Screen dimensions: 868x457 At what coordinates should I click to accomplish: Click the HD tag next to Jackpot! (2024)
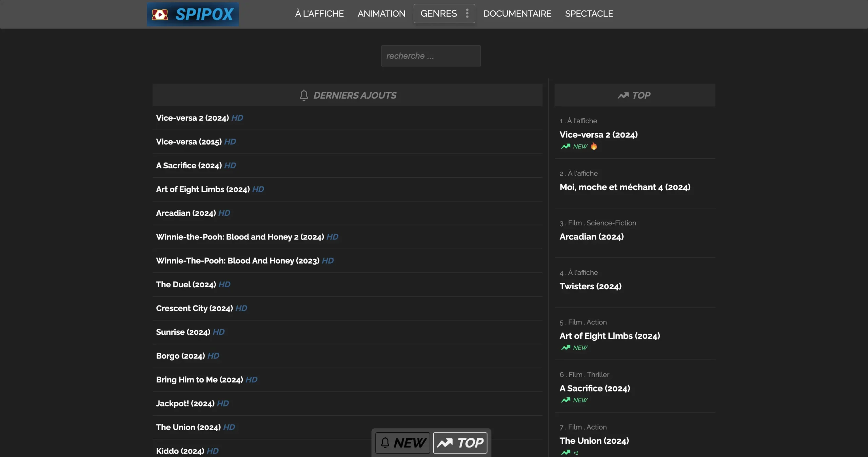click(x=223, y=403)
